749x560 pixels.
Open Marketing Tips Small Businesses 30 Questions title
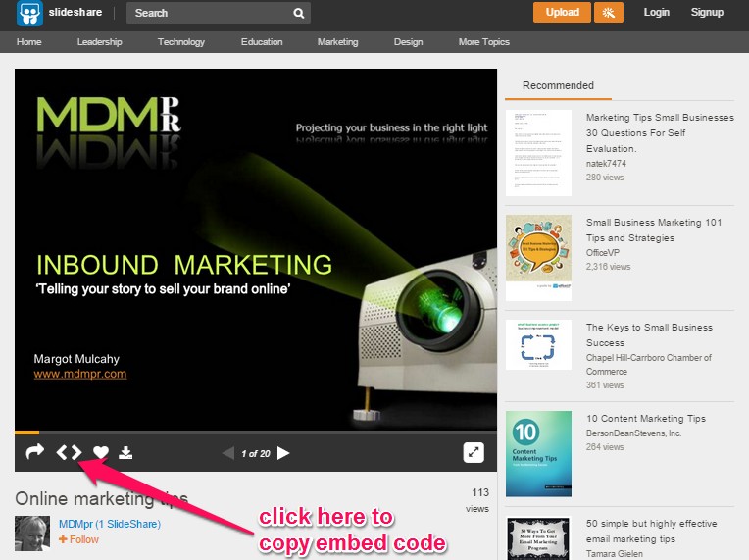(660, 132)
